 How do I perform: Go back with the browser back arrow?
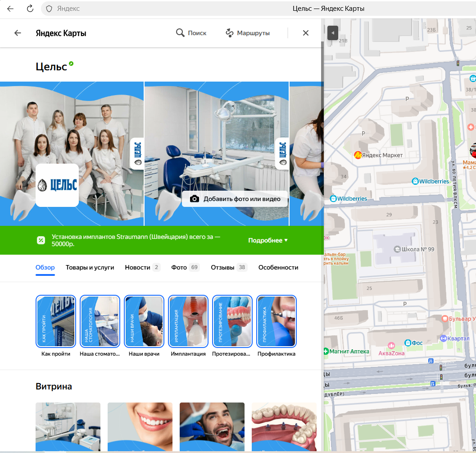pyautogui.click(x=10, y=9)
